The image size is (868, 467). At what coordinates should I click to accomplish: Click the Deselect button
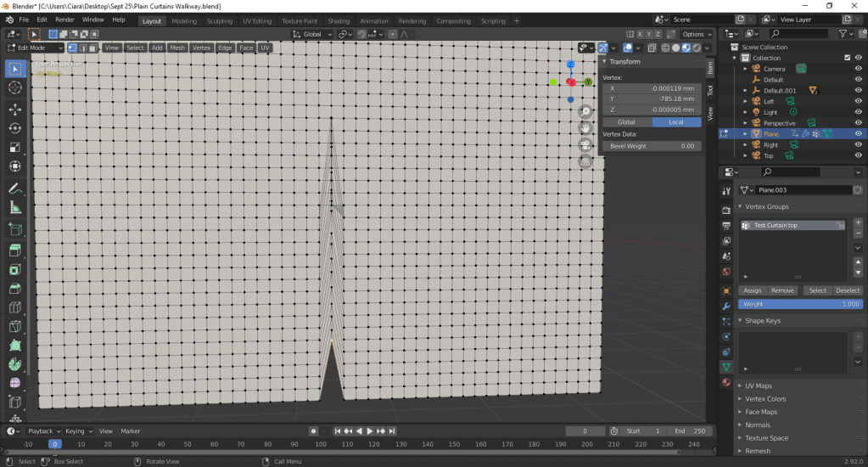click(x=848, y=290)
